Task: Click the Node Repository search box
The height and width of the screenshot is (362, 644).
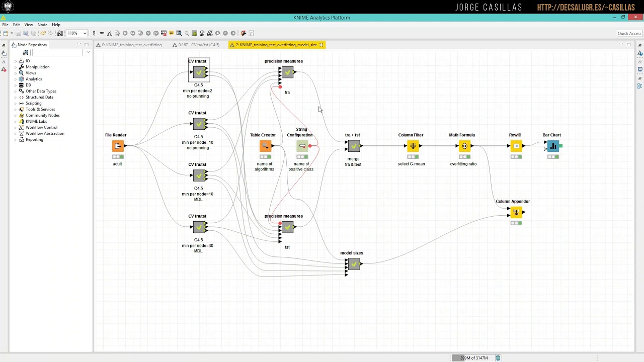Action: coord(57,52)
